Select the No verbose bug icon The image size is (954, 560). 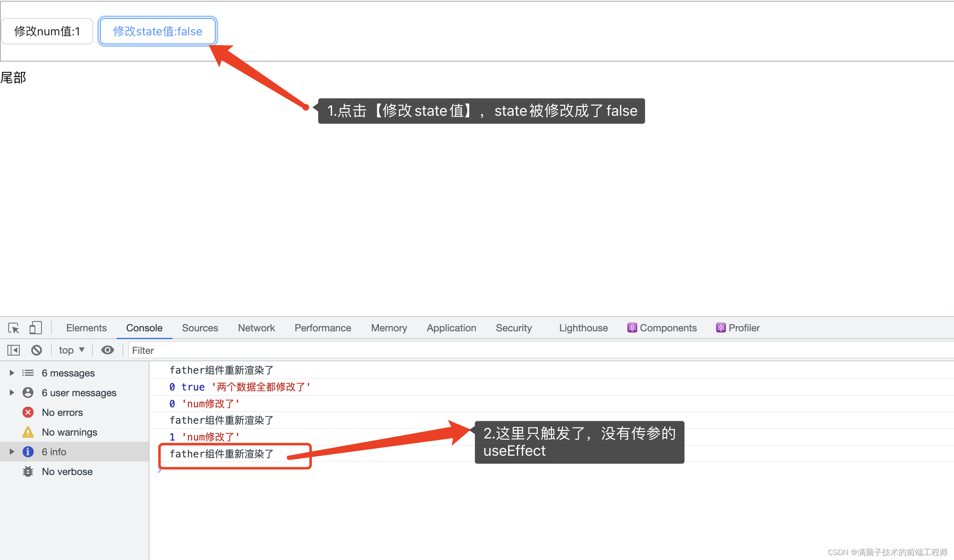point(28,472)
